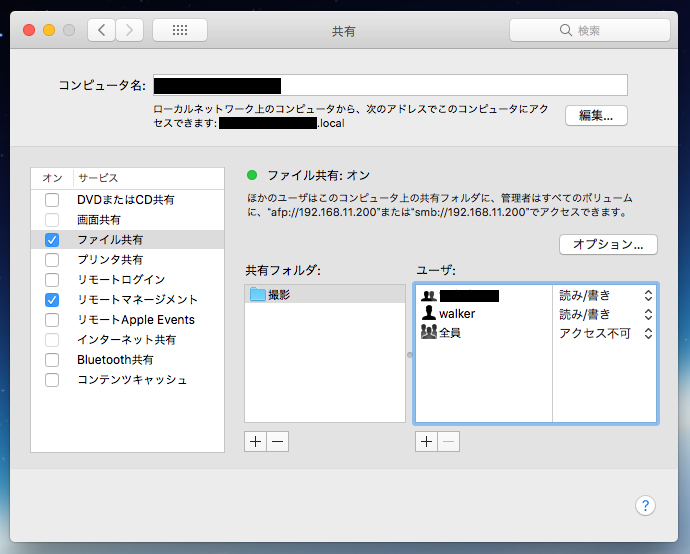Viewport: 690px width, 554px height.
Task: Click the 編集... button
Action: (596, 115)
